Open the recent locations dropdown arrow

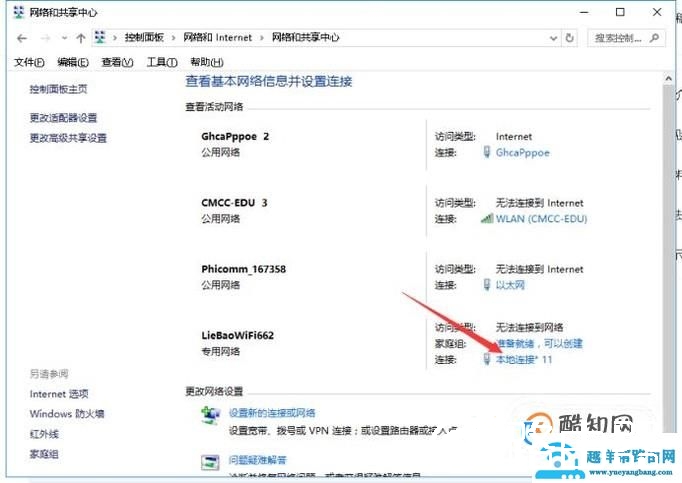pyautogui.click(x=64, y=38)
